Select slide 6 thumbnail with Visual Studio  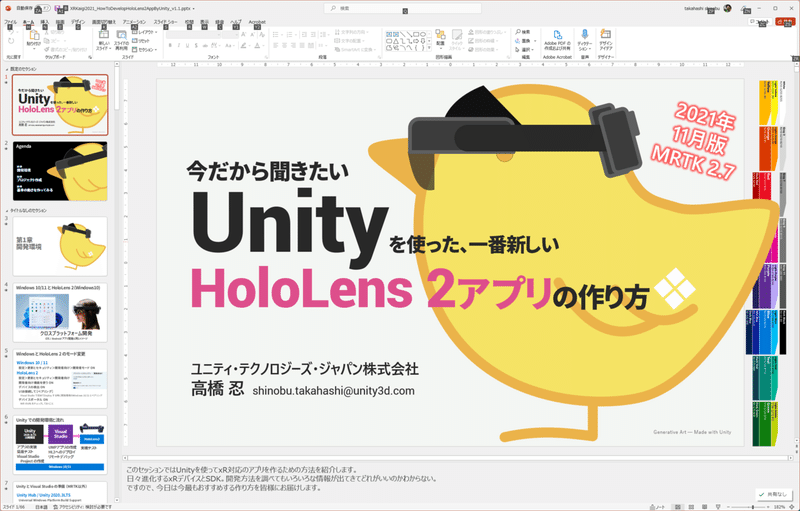point(60,444)
